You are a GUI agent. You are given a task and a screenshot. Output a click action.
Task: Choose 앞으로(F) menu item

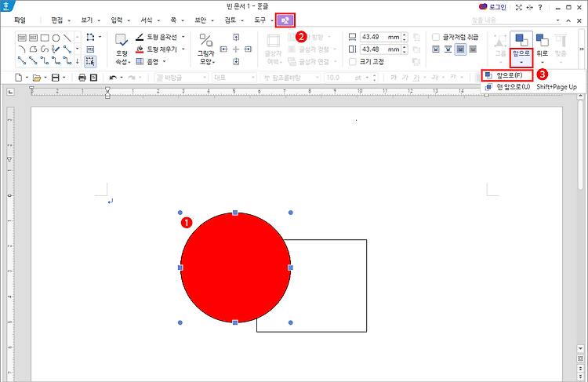[x=507, y=75]
